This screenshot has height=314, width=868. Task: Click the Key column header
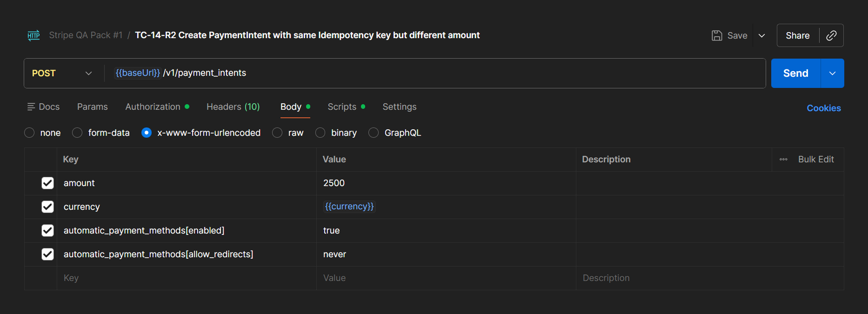71,159
